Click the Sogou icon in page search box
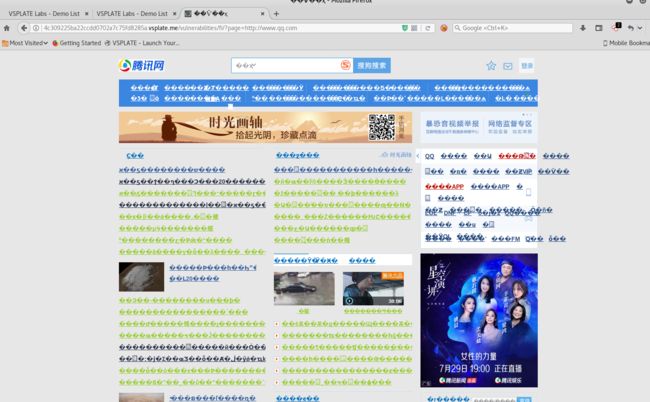The height and width of the screenshot is (402, 650). (x=346, y=65)
